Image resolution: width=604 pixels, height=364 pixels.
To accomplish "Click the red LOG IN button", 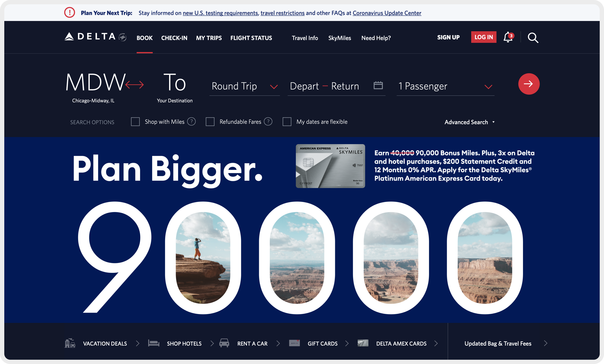I will 484,37.
